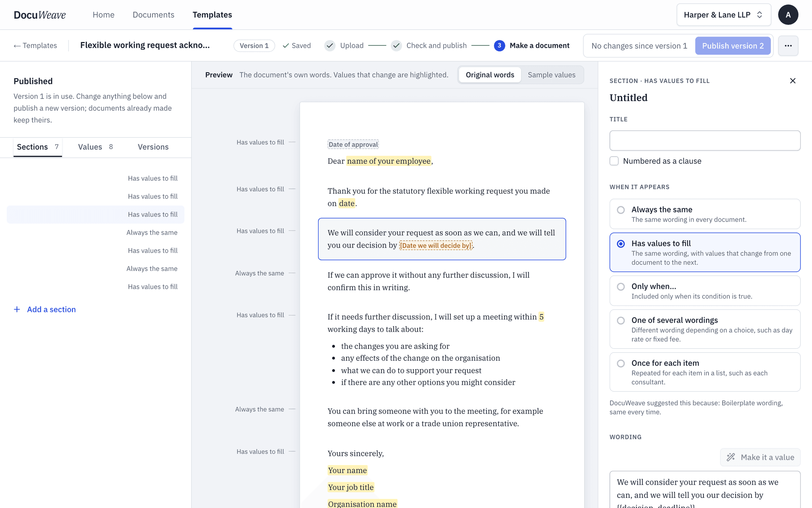The image size is (812, 508).
Task: Click the magic wand Make it a value button
Action: 760,457
